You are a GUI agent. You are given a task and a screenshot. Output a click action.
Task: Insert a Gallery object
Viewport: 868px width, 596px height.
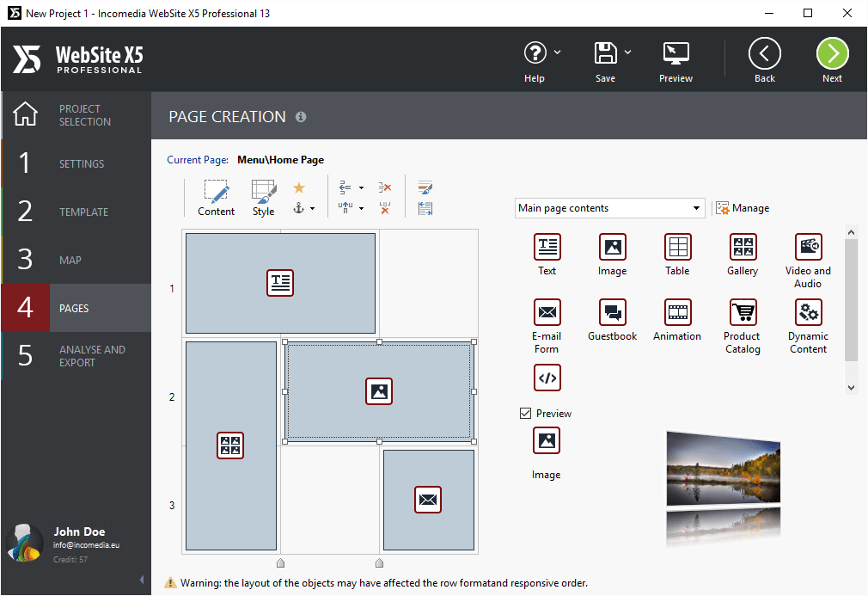pos(742,248)
